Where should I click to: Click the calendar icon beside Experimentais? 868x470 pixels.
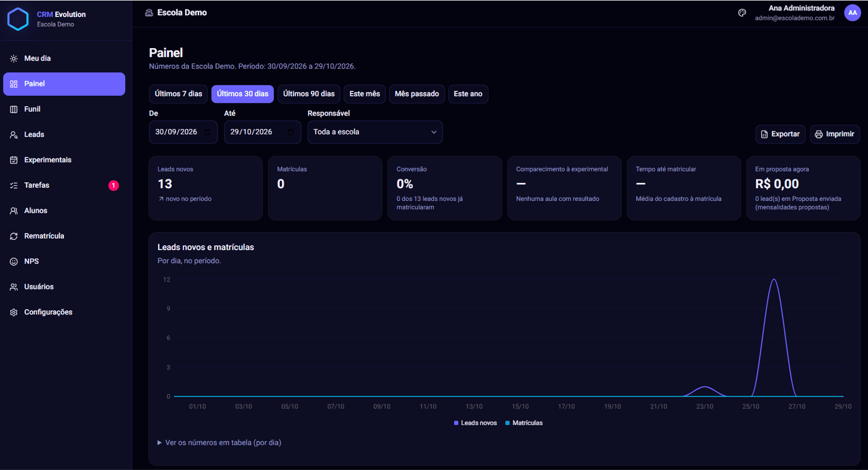pyautogui.click(x=14, y=160)
